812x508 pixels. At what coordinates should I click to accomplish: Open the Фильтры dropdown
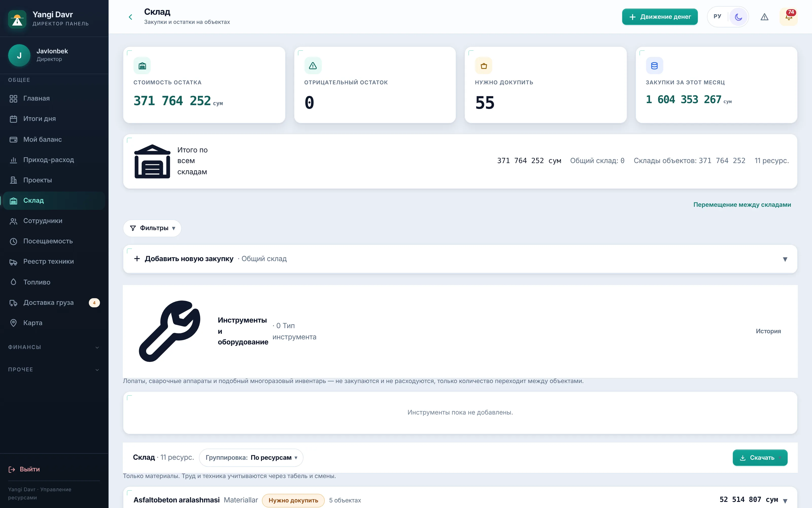[x=152, y=228]
